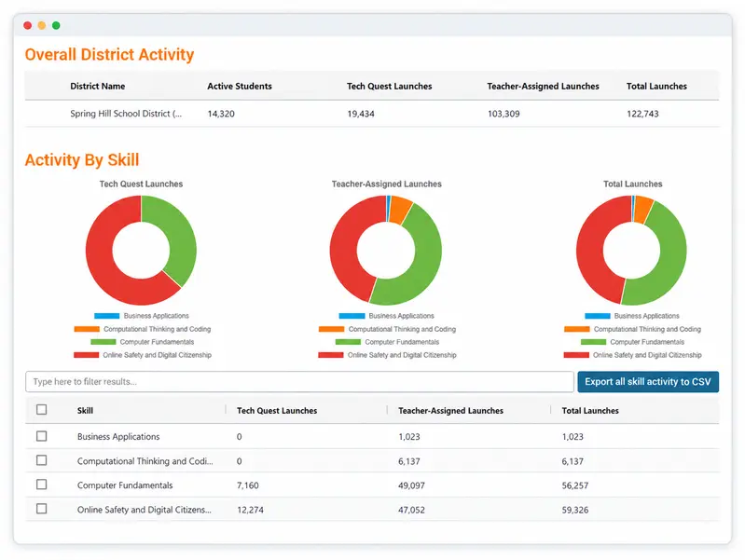Click Online Safety and Digital Citizens... skill name
Viewport: 745px width, 560px height.
[x=144, y=510]
